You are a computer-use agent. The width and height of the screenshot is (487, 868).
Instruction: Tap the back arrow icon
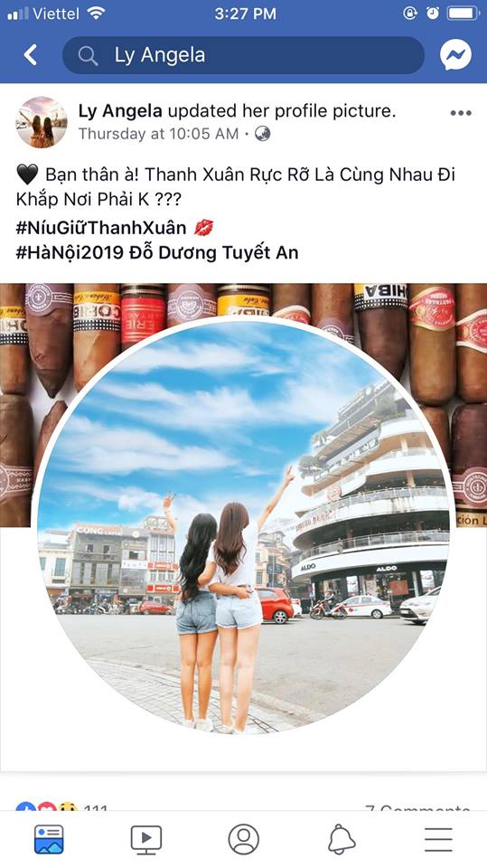pyautogui.click(x=31, y=55)
